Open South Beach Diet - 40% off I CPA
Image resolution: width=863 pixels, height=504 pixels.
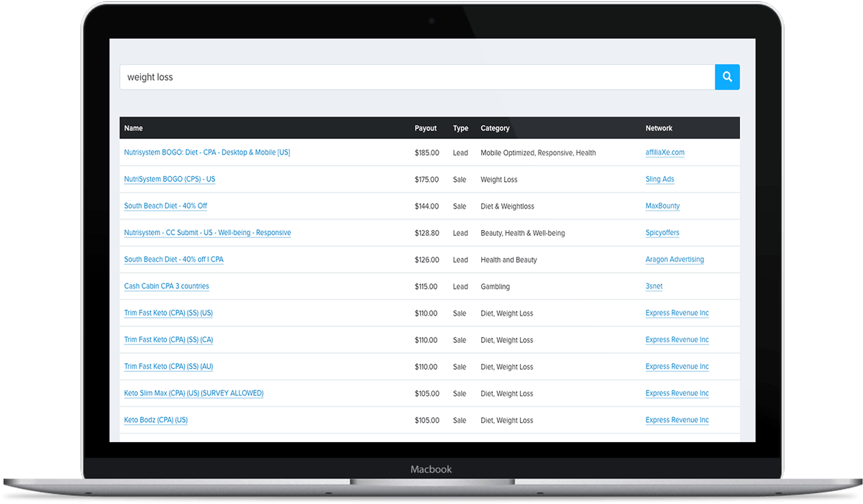[173, 260]
